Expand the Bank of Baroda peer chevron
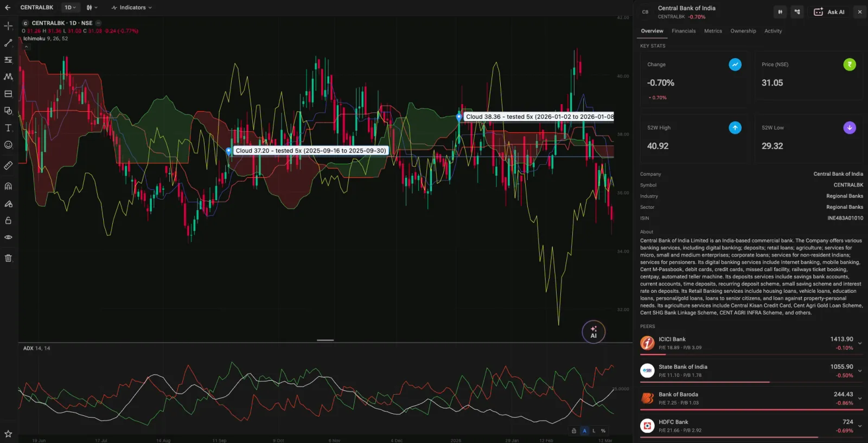This screenshot has height=443, width=868. point(860,399)
